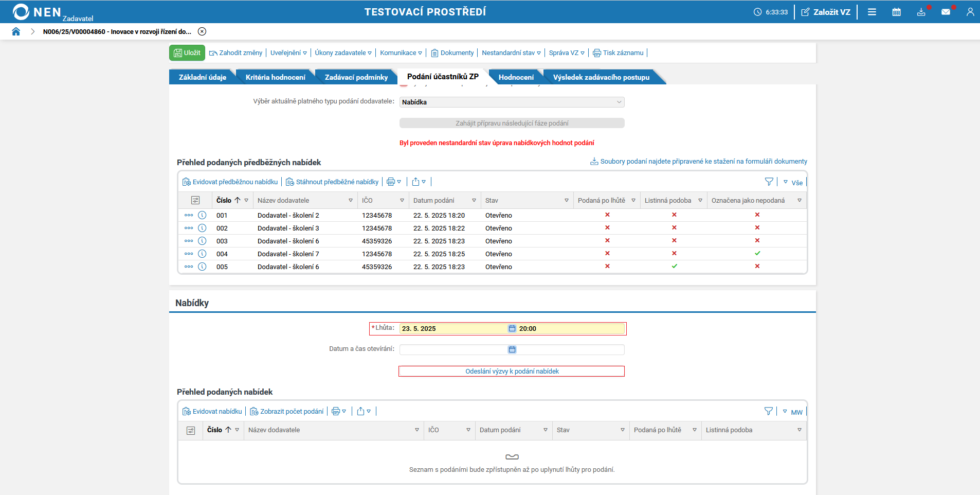Image resolution: width=980 pixels, height=495 pixels.
Task: Click the home icon in breadcrumb
Action: coord(16,32)
